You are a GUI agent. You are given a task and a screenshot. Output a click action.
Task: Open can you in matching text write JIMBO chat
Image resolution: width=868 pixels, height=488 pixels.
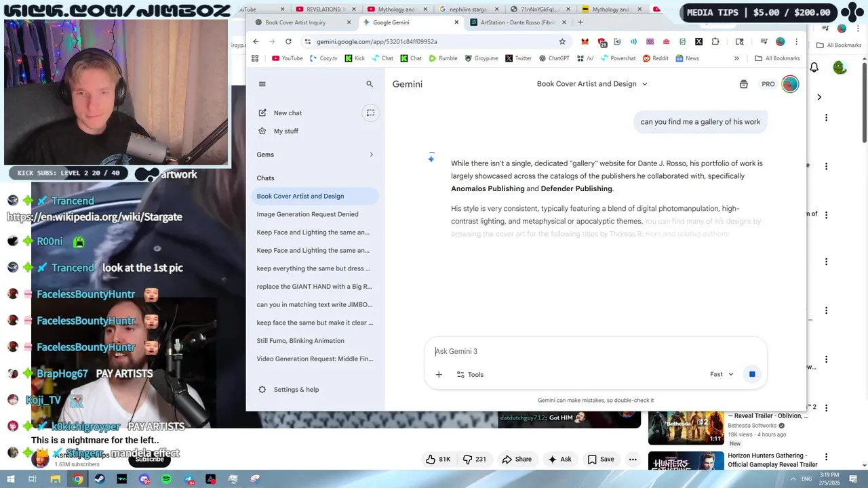315,304
